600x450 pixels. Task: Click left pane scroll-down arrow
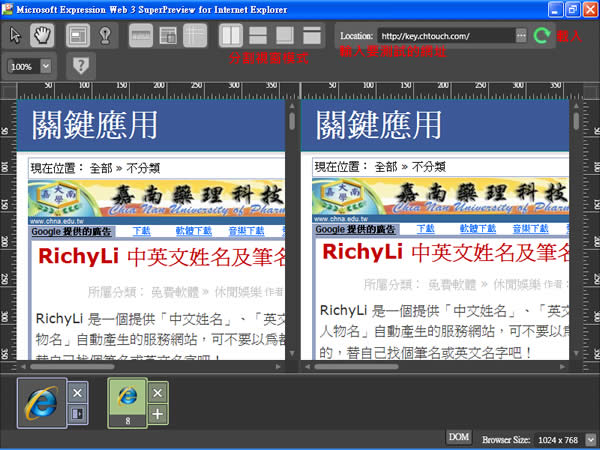[292, 353]
